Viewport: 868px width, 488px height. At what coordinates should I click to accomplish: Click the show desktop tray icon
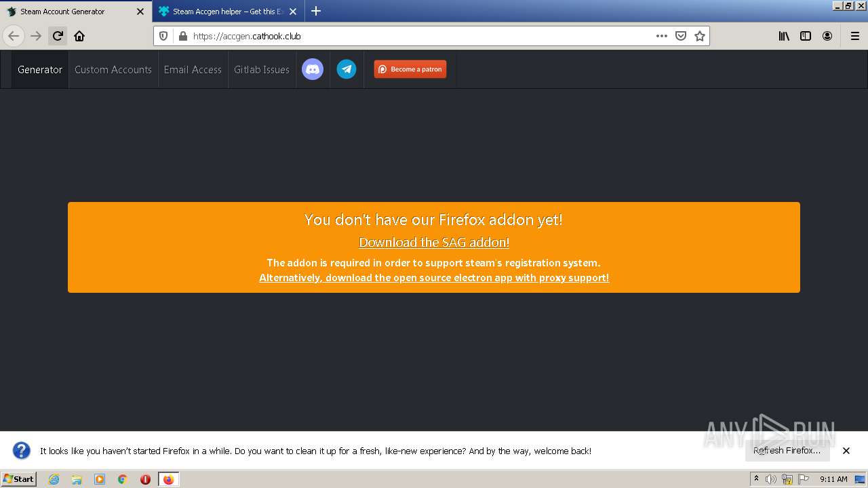(861, 479)
